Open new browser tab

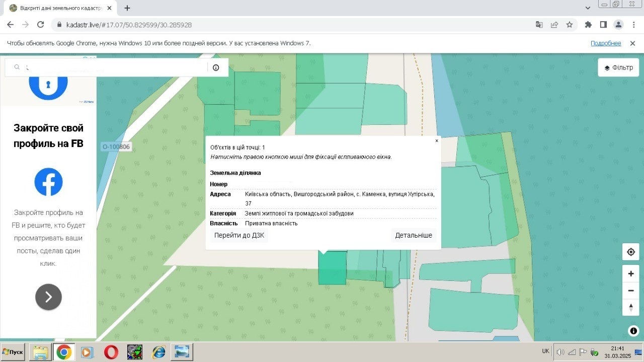click(127, 8)
